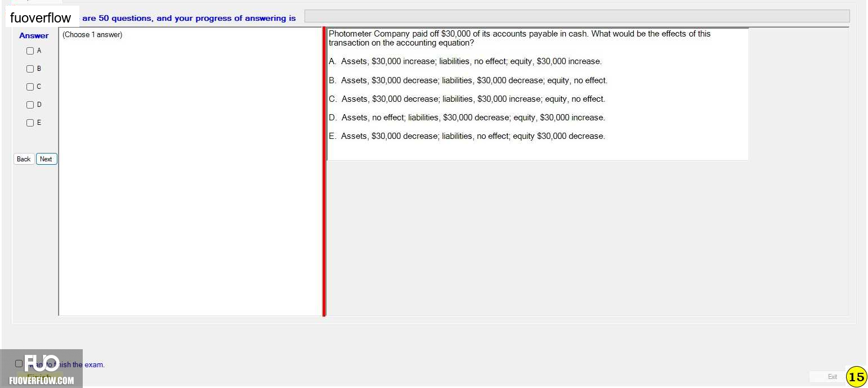Click the 'Answer' heading label

(x=34, y=35)
